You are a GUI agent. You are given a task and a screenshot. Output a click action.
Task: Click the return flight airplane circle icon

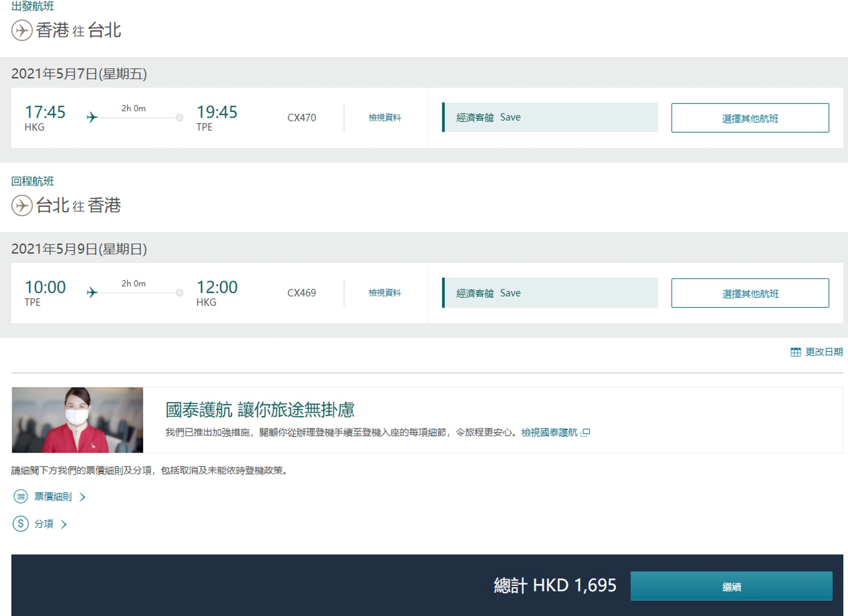pos(22,206)
